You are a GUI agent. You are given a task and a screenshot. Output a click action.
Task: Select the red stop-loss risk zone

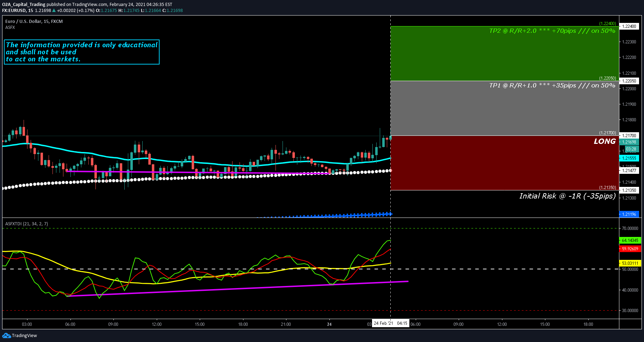click(x=504, y=163)
